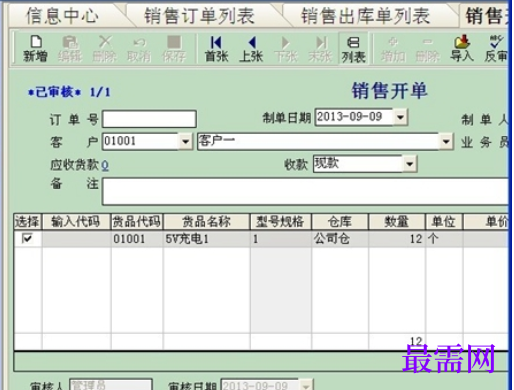The width and height of the screenshot is (514, 390).
Task: Go to previous record with 上张
Action: (x=251, y=49)
